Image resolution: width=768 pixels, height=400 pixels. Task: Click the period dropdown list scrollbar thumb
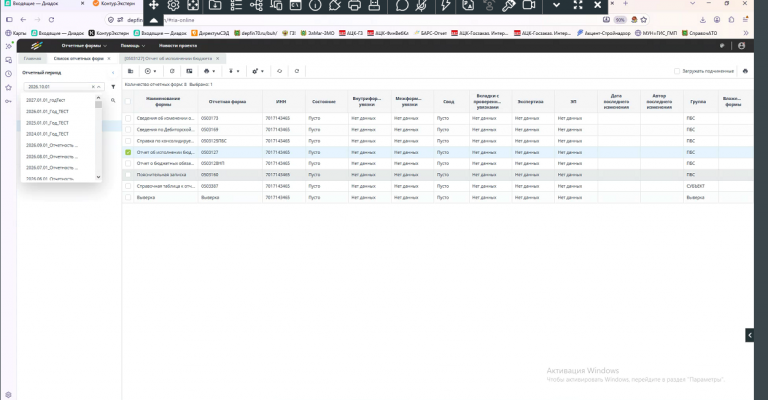coord(98,105)
